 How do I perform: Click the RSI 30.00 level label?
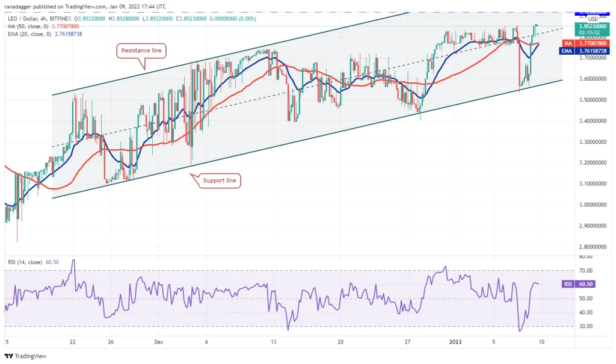[586, 326]
